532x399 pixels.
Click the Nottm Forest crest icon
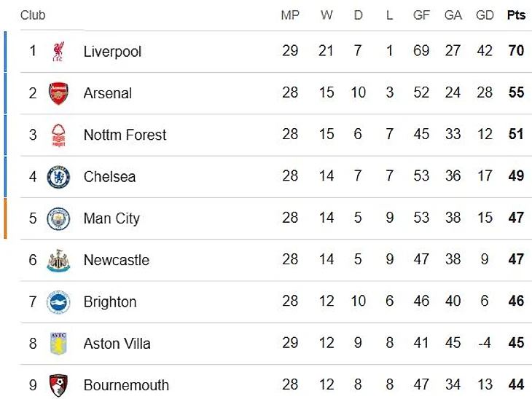point(58,135)
